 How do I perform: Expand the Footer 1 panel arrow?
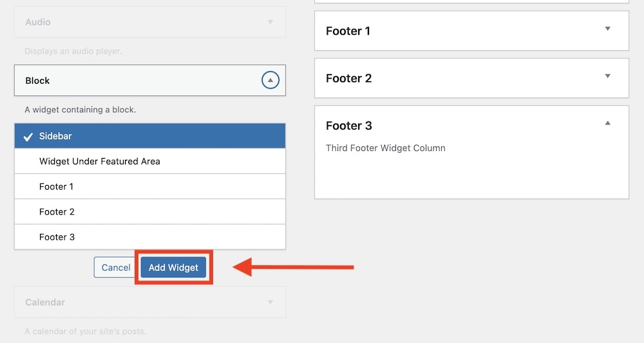coord(607,29)
